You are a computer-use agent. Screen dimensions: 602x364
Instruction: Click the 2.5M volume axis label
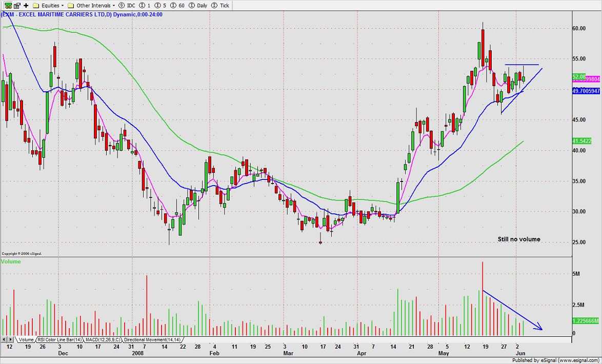coord(578,305)
